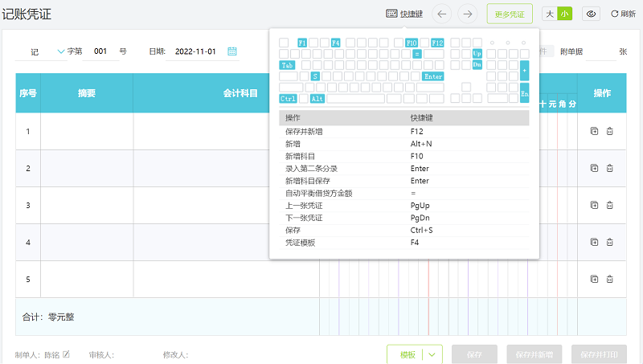
Task: Click the voucher number field 001
Action: (100, 51)
